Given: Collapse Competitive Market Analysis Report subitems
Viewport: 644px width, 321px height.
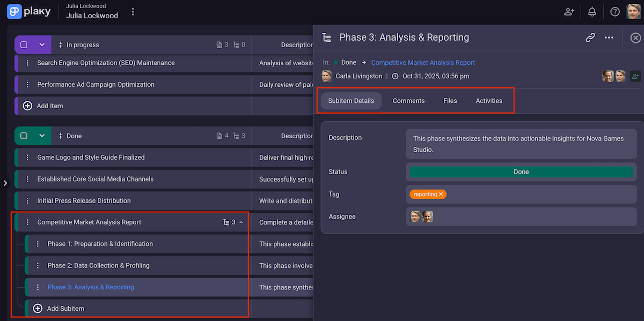Looking at the screenshot, I should pos(241,222).
